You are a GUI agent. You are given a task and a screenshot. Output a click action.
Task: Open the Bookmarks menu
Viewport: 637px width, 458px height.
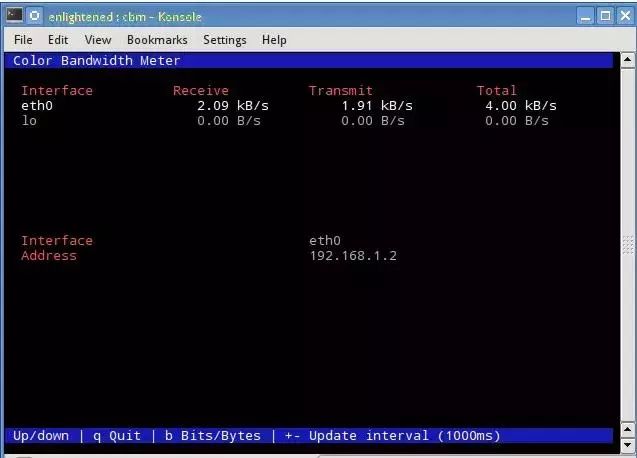[157, 40]
